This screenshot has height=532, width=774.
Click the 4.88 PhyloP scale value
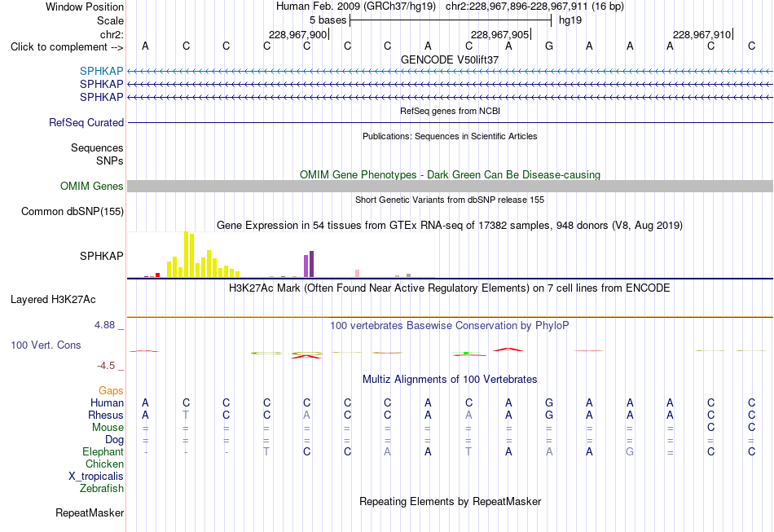104,325
